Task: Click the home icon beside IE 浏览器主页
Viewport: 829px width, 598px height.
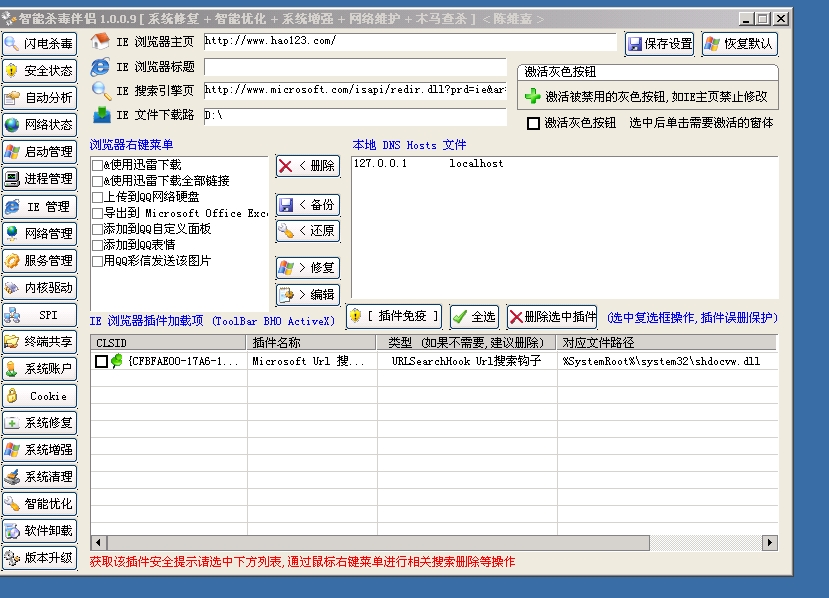Action: pos(100,41)
